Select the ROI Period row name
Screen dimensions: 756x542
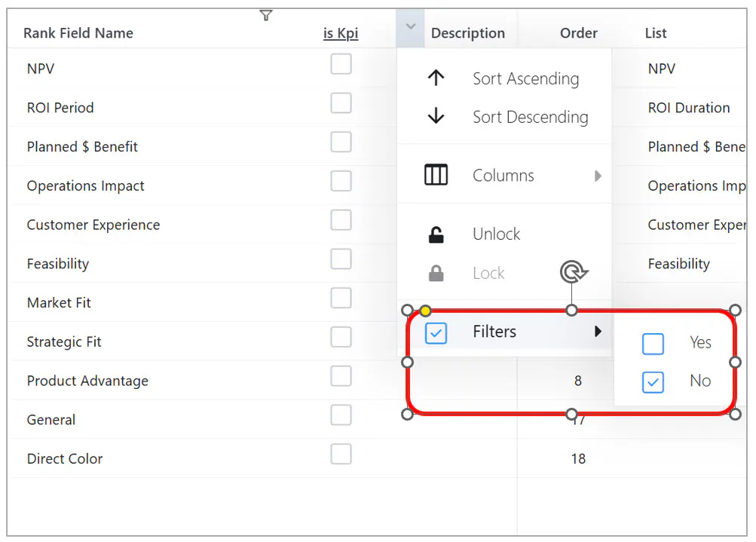pos(60,108)
